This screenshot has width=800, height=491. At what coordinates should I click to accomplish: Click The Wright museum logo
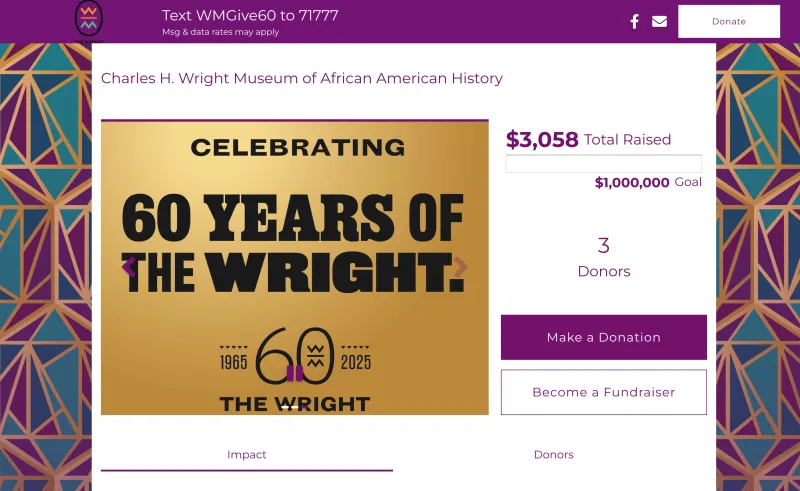[89, 20]
